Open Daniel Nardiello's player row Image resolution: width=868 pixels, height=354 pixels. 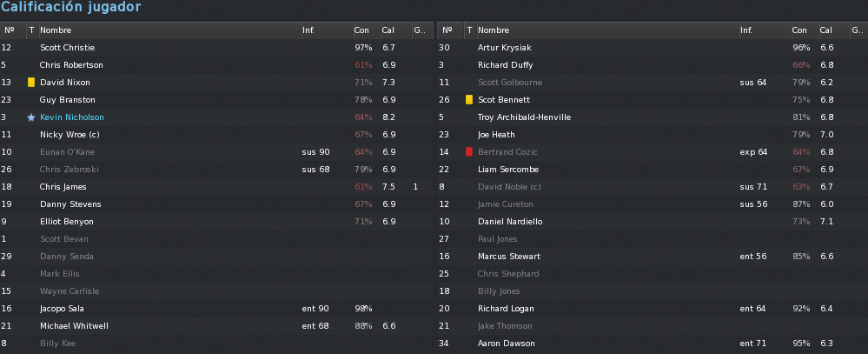(x=651, y=222)
